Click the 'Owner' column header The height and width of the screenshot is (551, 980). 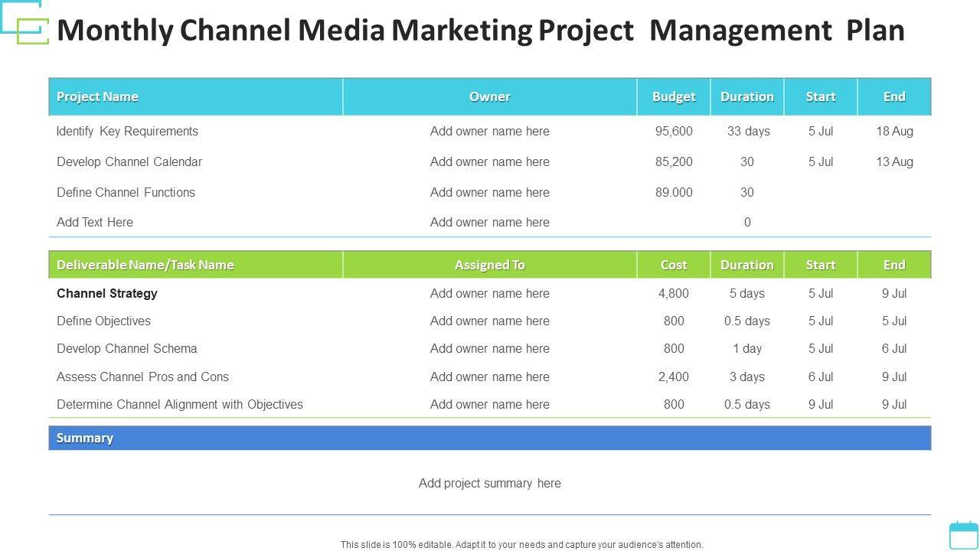point(490,96)
